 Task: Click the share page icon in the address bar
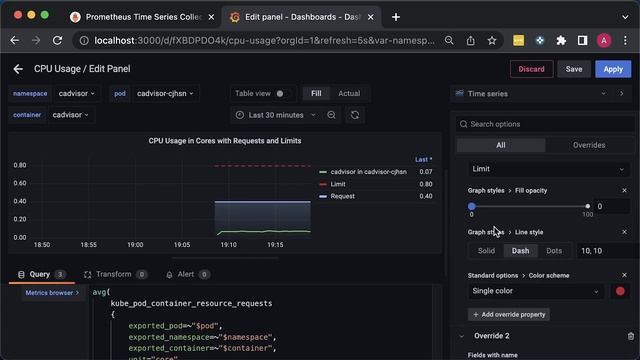(x=471, y=40)
